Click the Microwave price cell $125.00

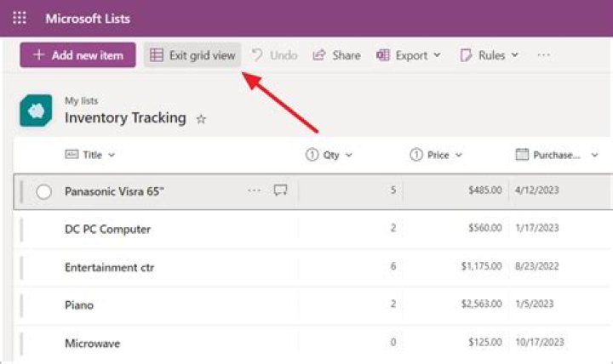click(x=484, y=344)
